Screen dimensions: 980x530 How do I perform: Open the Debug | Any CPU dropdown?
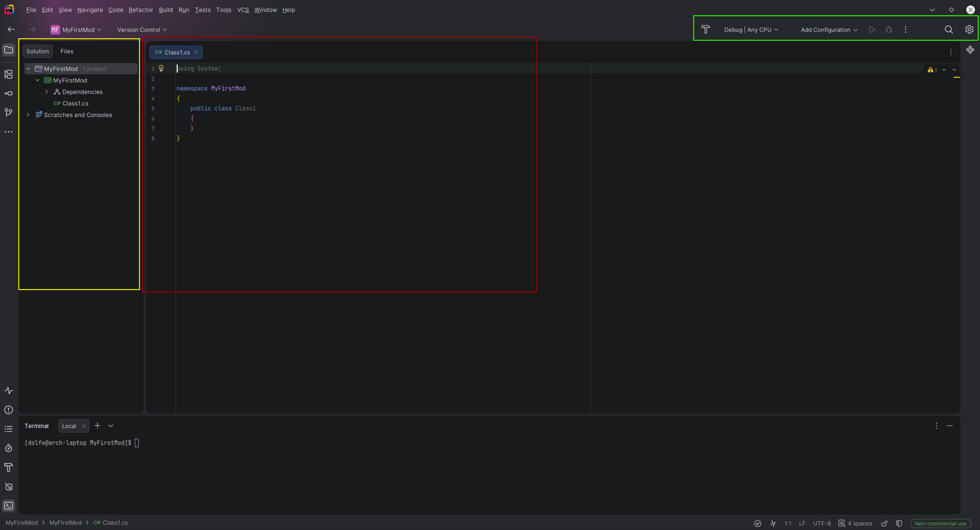coord(751,30)
